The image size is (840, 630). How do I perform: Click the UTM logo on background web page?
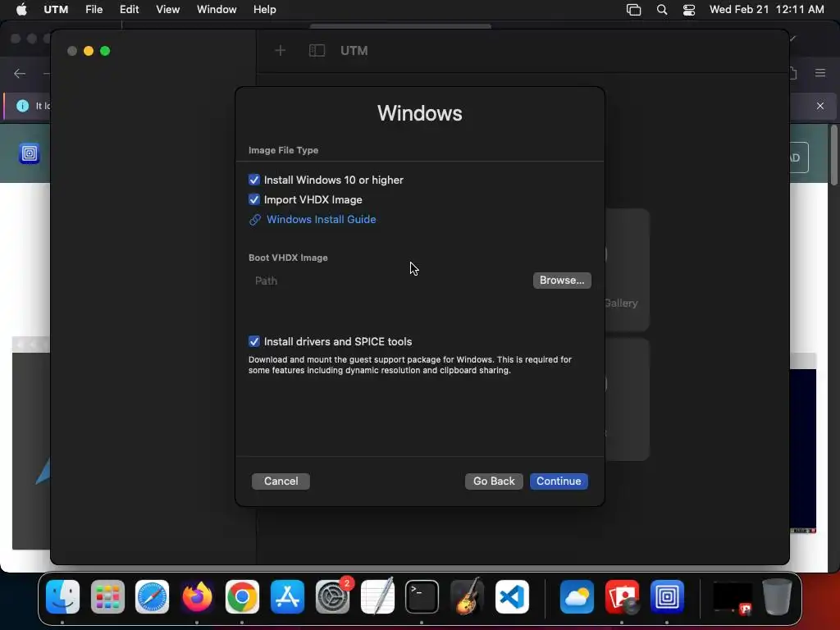30,153
